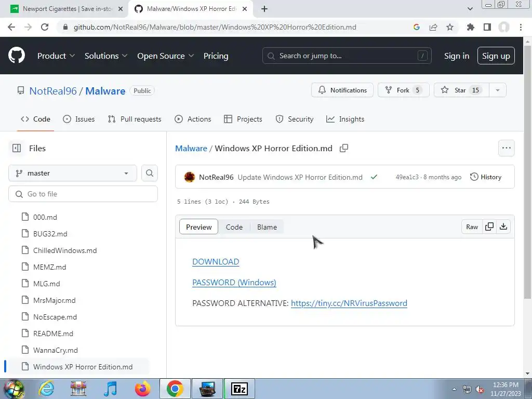This screenshot has height=399, width=532.
Task: Collapse the Files tree panel icon
Action: coord(16,148)
